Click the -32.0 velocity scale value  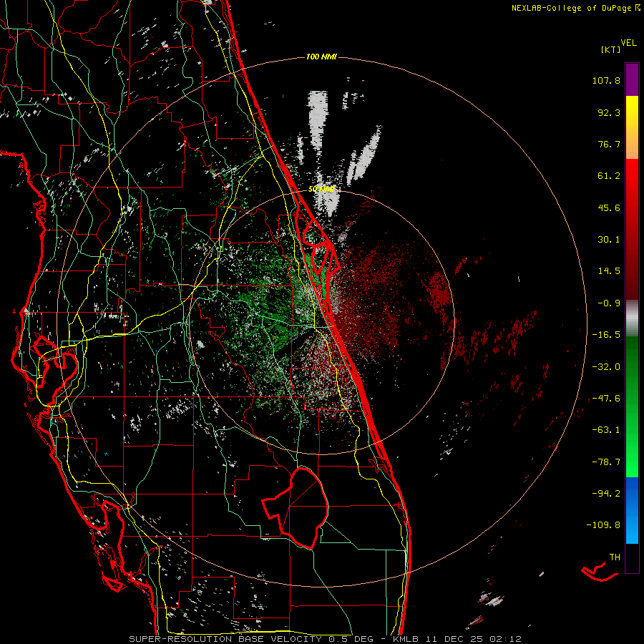[x=606, y=367]
